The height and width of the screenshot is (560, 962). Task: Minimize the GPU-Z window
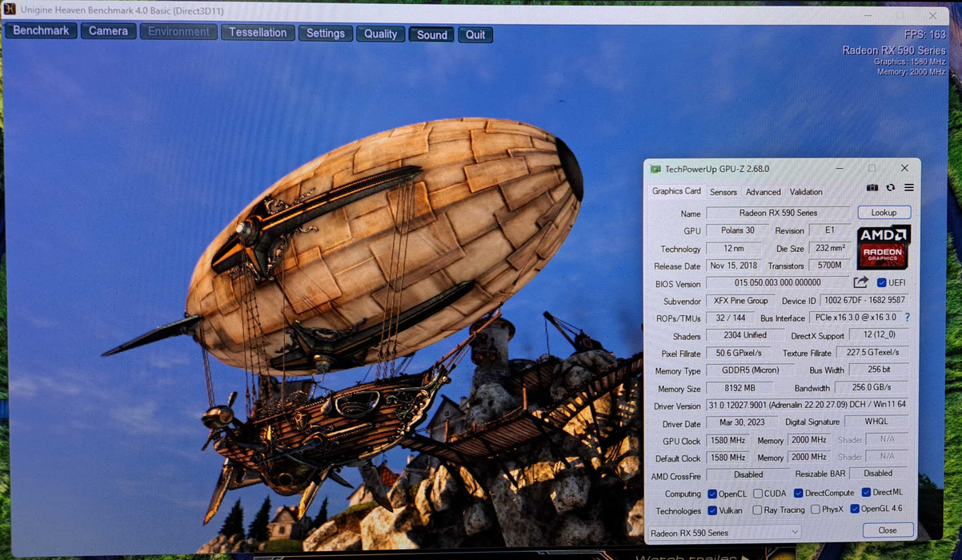(x=840, y=169)
